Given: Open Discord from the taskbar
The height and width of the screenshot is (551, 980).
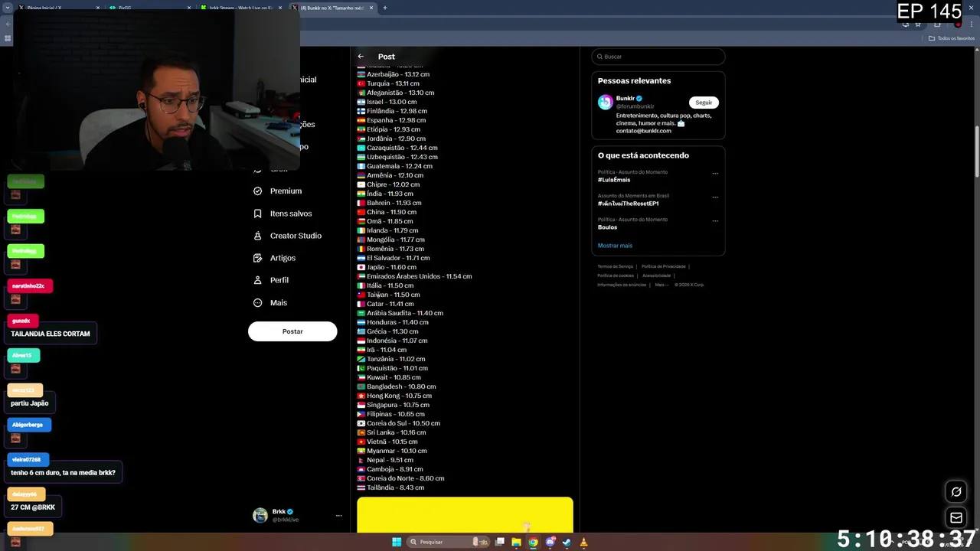Looking at the screenshot, I should tap(550, 542).
